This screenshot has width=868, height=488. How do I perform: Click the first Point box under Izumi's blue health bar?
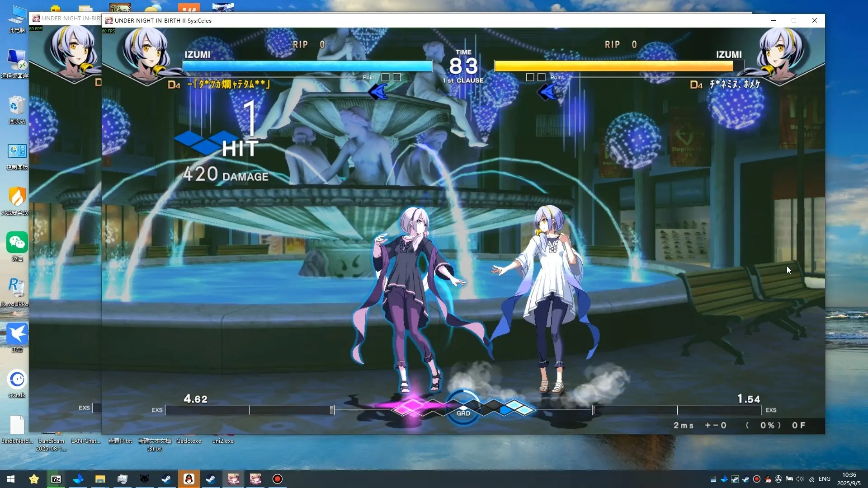click(x=385, y=77)
